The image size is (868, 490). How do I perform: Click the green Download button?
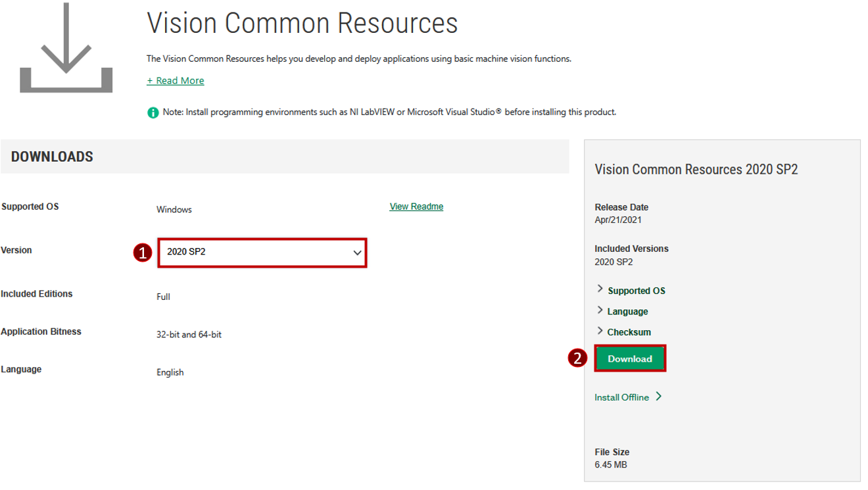[x=629, y=358]
